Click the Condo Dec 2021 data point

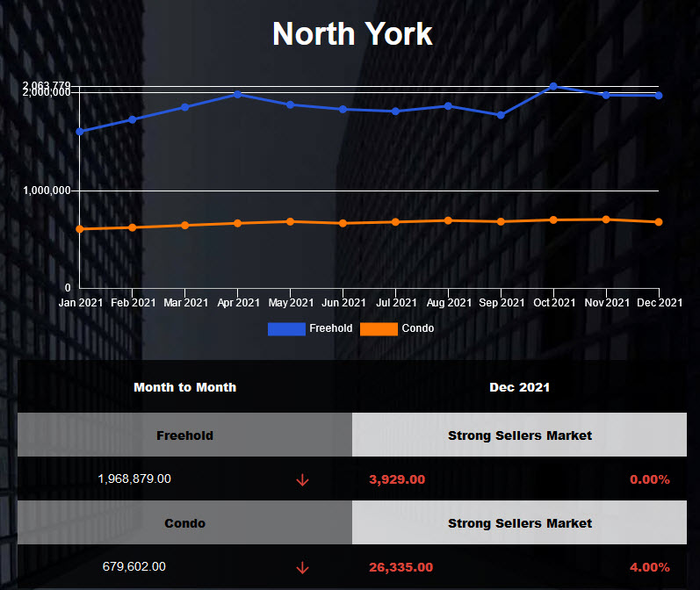[x=659, y=222]
